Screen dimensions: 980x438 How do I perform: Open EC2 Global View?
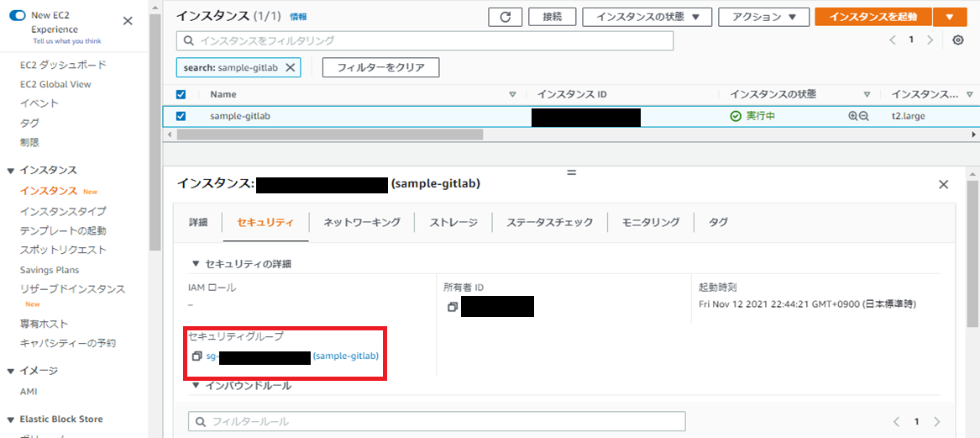pyautogui.click(x=55, y=84)
